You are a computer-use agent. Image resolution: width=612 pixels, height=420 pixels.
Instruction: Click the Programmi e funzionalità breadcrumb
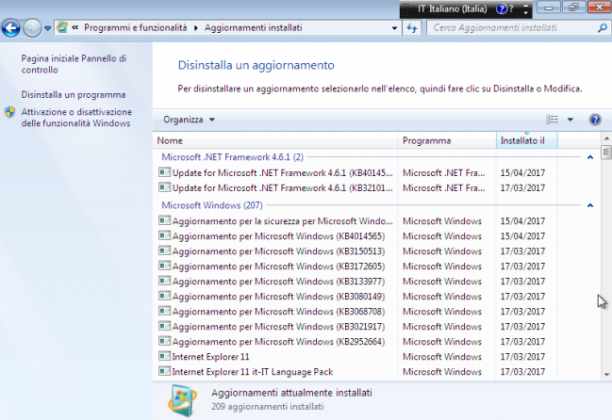(135, 28)
